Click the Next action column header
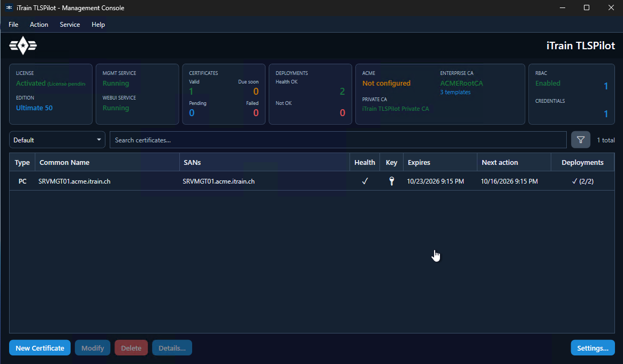The image size is (623, 364). click(514, 162)
